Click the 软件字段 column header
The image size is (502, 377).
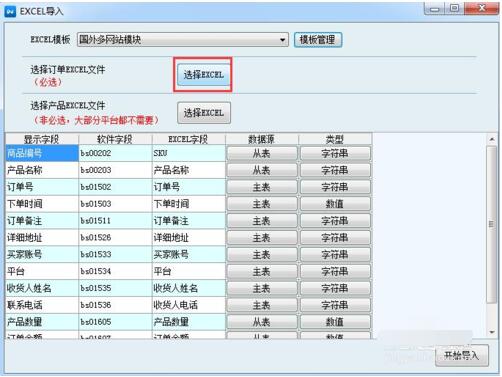(x=115, y=139)
